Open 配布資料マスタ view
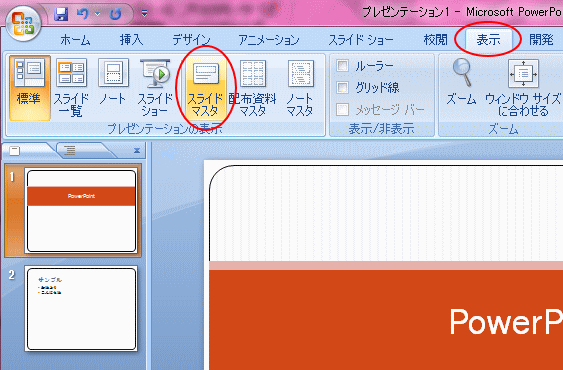 click(x=252, y=88)
